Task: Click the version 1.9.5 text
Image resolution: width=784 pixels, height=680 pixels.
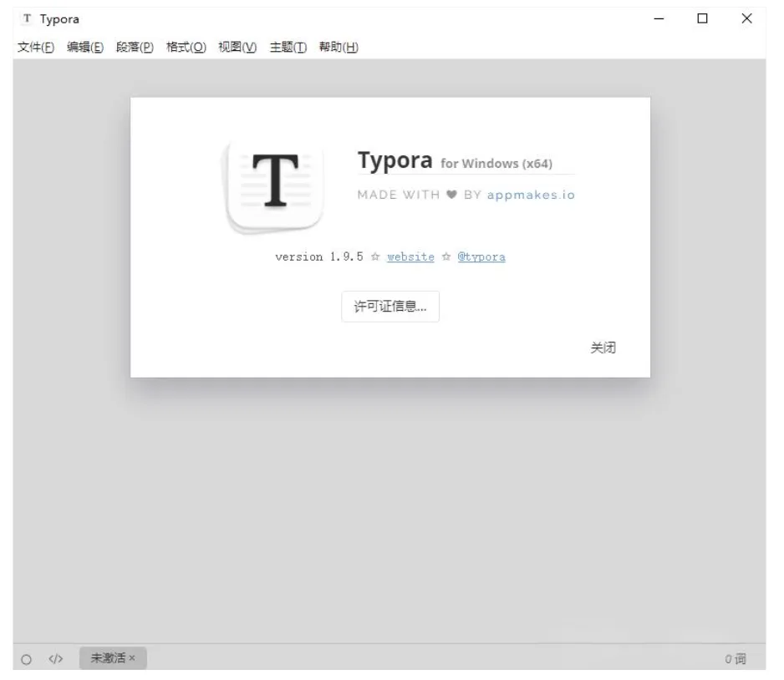Action: coord(319,256)
